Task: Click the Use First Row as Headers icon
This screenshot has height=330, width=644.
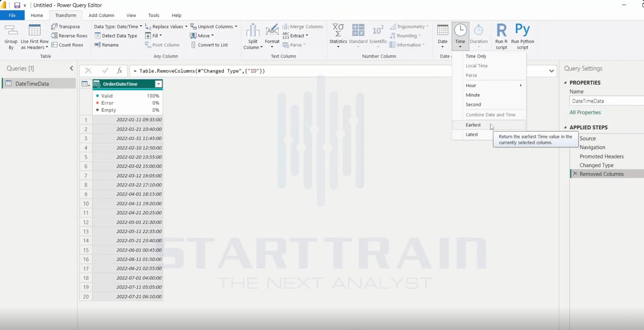Action: pos(35,31)
